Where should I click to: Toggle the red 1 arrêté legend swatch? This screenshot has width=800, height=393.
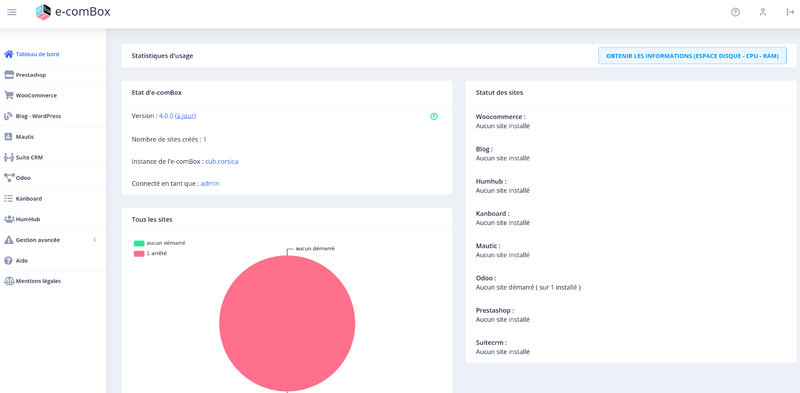point(139,253)
